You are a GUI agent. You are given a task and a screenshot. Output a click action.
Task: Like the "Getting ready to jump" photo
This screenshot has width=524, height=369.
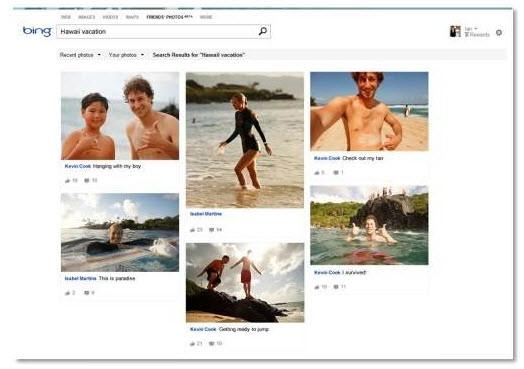192,344
